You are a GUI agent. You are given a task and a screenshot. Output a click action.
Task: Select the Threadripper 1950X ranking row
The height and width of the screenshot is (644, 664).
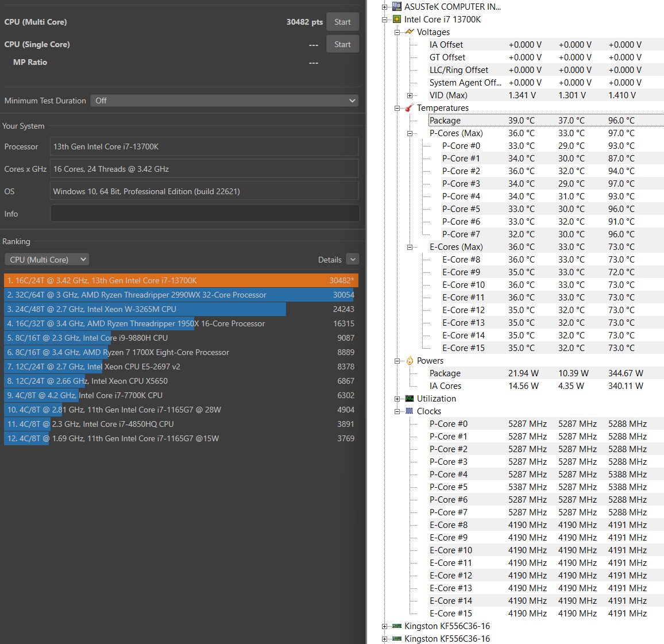pyautogui.click(x=181, y=323)
